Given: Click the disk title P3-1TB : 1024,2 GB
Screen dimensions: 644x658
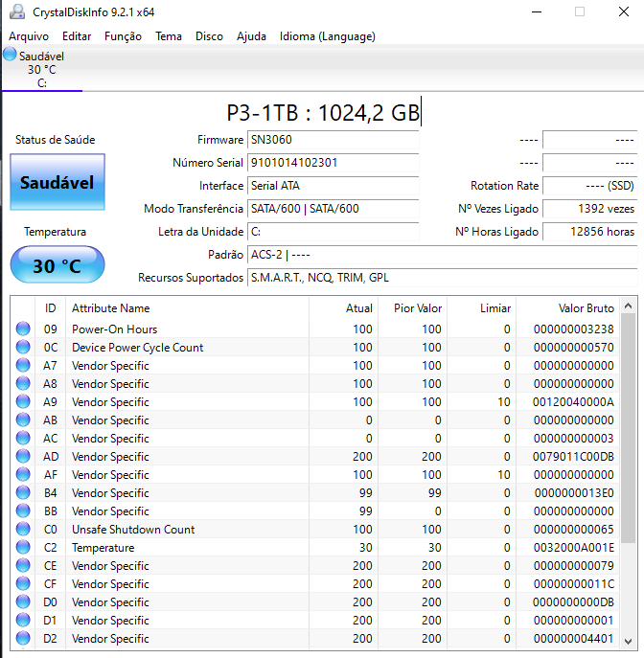Looking at the screenshot, I should coord(323,112).
